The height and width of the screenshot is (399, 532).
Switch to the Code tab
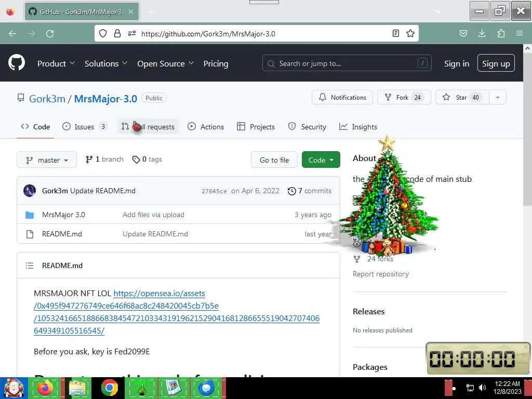coord(35,127)
